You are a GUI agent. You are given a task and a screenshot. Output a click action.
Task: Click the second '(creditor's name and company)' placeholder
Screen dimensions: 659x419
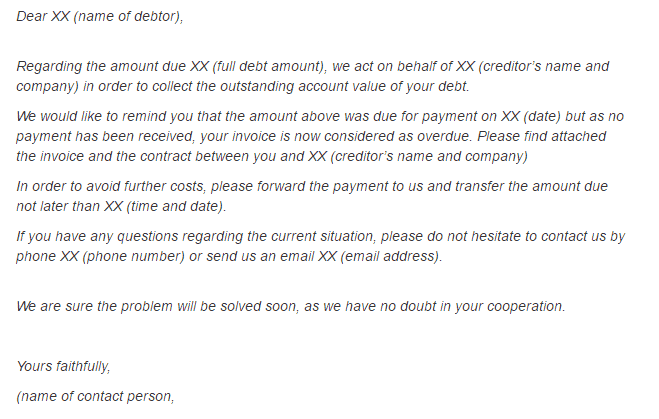pyautogui.click(x=429, y=156)
